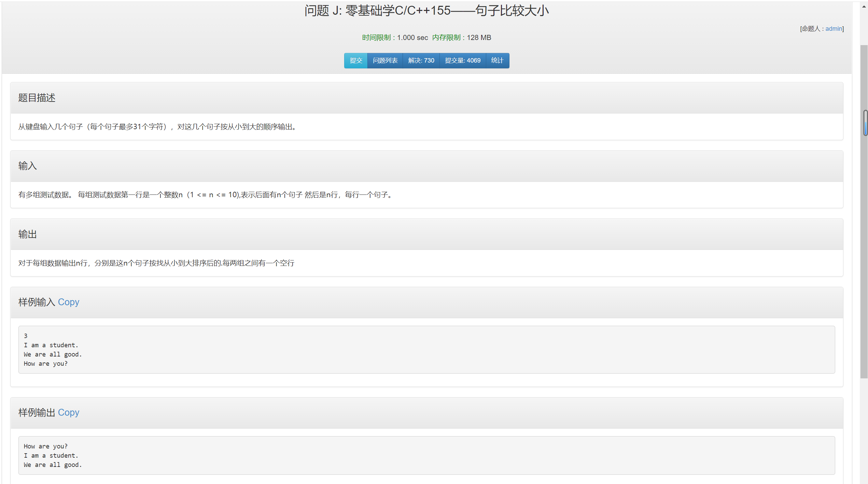The width and height of the screenshot is (868, 484).
Task: Open the 提交量: 4069 submissions page
Action: click(462, 60)
